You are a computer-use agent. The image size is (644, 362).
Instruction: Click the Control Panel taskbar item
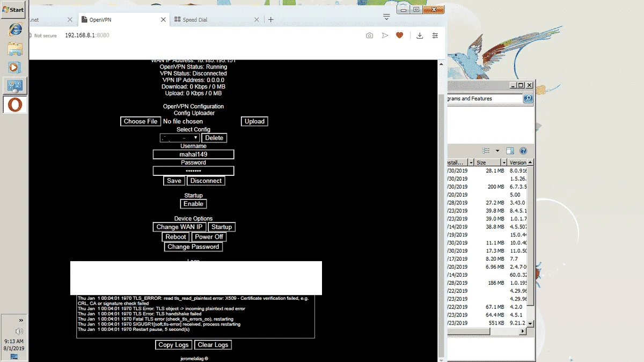click(x=15, y=86)
